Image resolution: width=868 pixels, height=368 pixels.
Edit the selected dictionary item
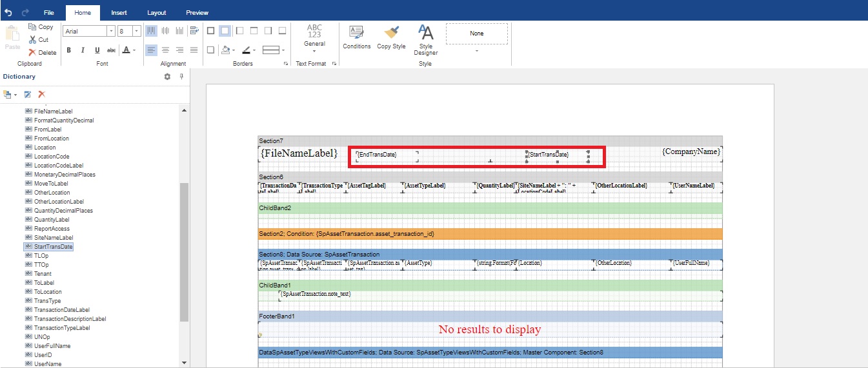coord(27,94)
